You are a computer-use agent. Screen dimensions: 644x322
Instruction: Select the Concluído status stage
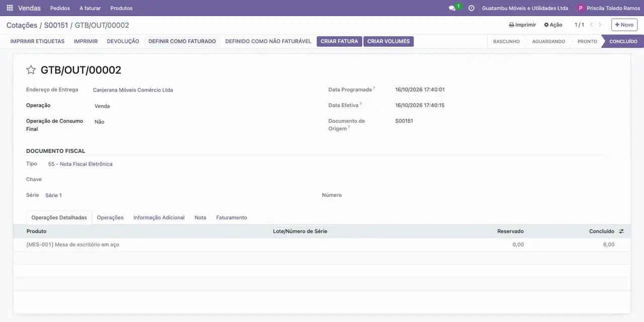623,41
